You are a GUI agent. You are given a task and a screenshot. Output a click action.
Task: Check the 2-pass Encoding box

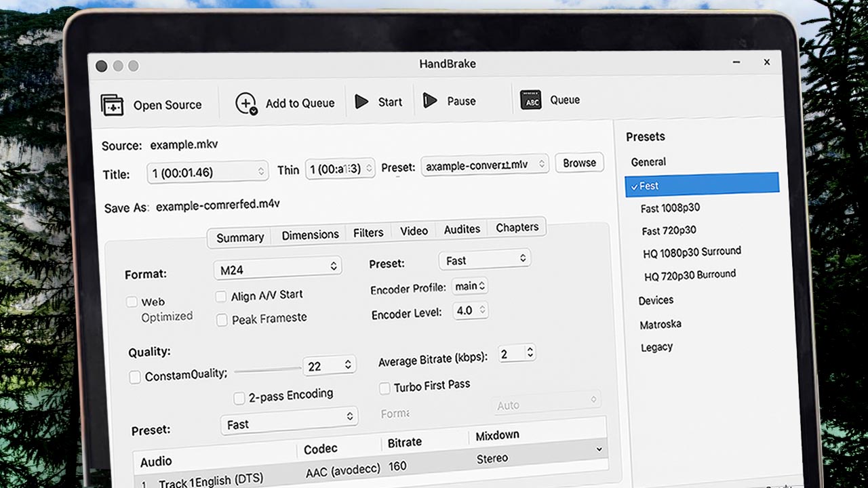point(239,398)
